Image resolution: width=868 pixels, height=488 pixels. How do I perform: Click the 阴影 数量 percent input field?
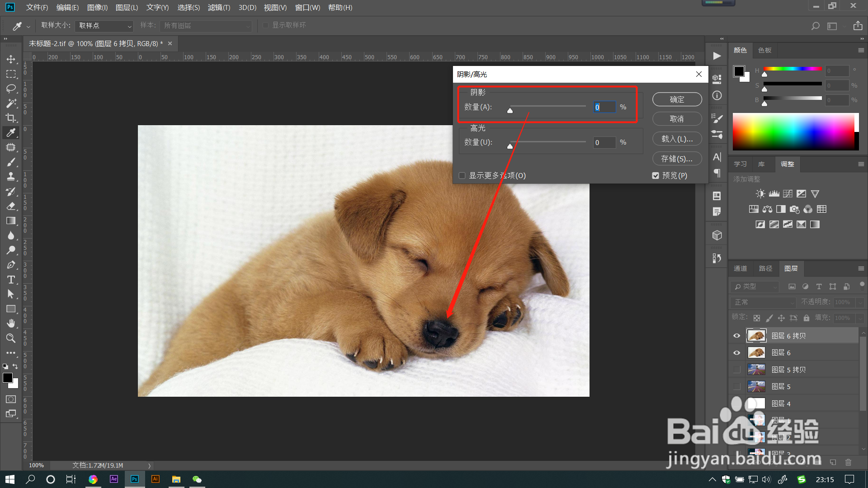[x=604, y=107]
